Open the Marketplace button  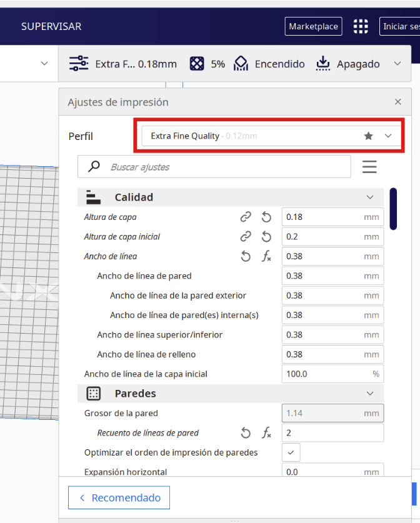[313, 26]
